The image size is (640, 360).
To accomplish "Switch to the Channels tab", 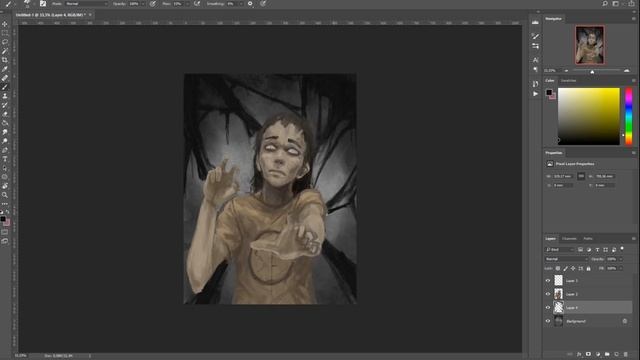I will (569, 239).
